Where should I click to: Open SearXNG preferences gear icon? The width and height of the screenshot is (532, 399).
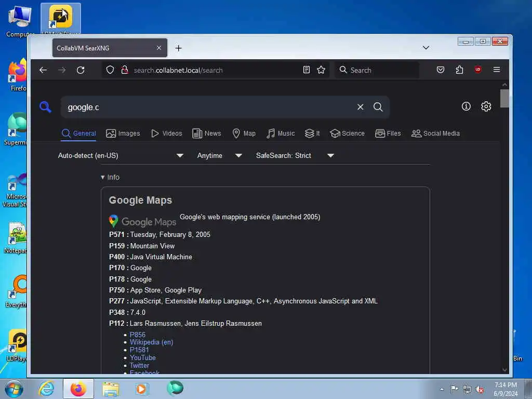pos(486,106)
